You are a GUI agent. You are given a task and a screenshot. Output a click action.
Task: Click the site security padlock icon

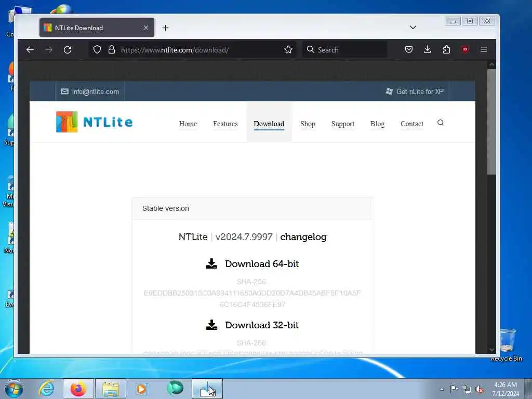coord(111,50)
